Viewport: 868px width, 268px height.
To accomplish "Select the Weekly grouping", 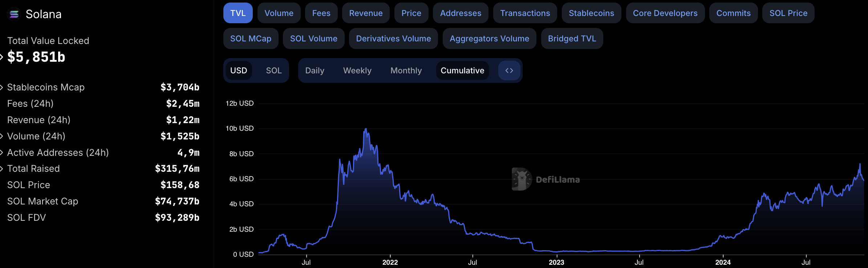I will pyautogui.click(x=357, y=70).
